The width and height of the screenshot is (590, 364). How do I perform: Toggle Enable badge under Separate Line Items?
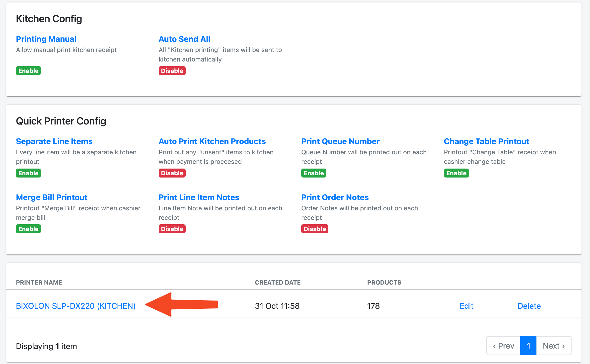(x=28, y=173)
